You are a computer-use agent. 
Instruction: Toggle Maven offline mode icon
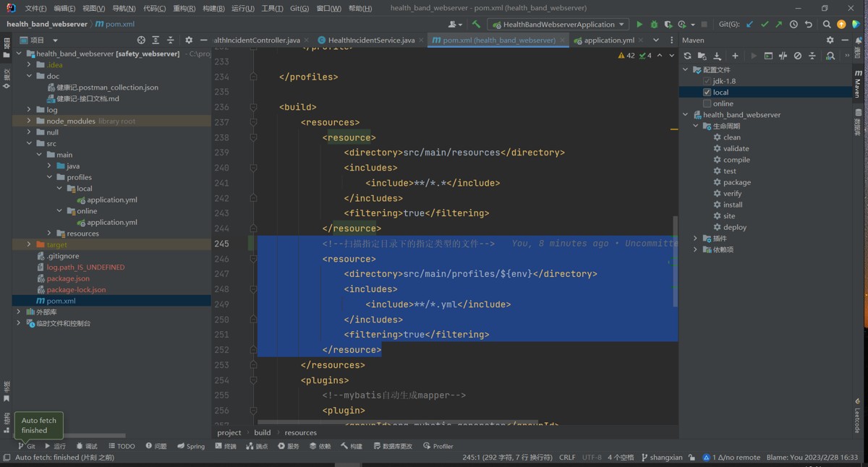(783, 56)
